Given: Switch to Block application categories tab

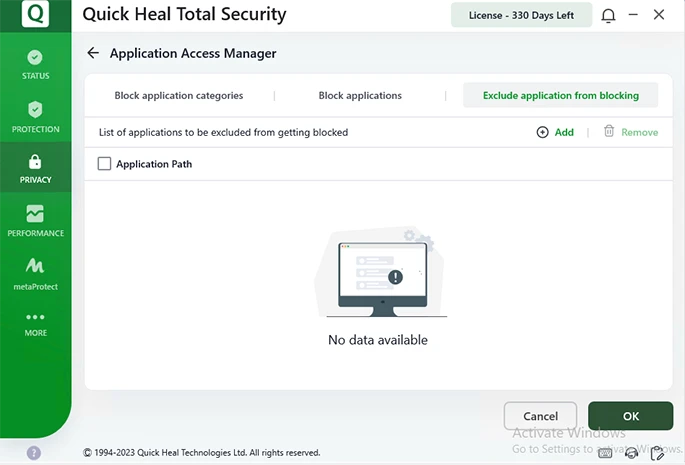Looking at the screenshot, I should [179, 96].
